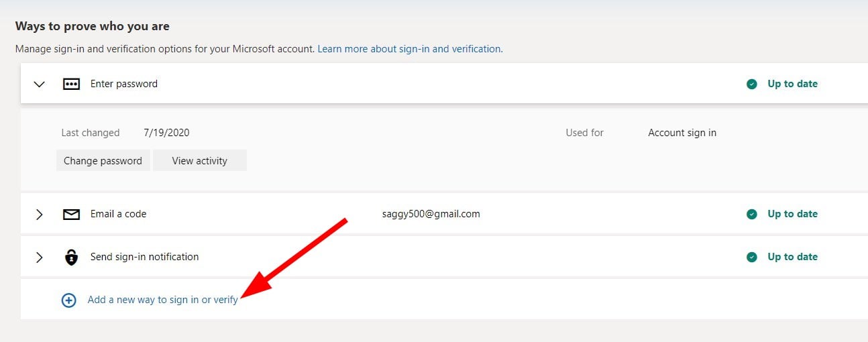Click Up to date status on Email a code row

[793, 214]
